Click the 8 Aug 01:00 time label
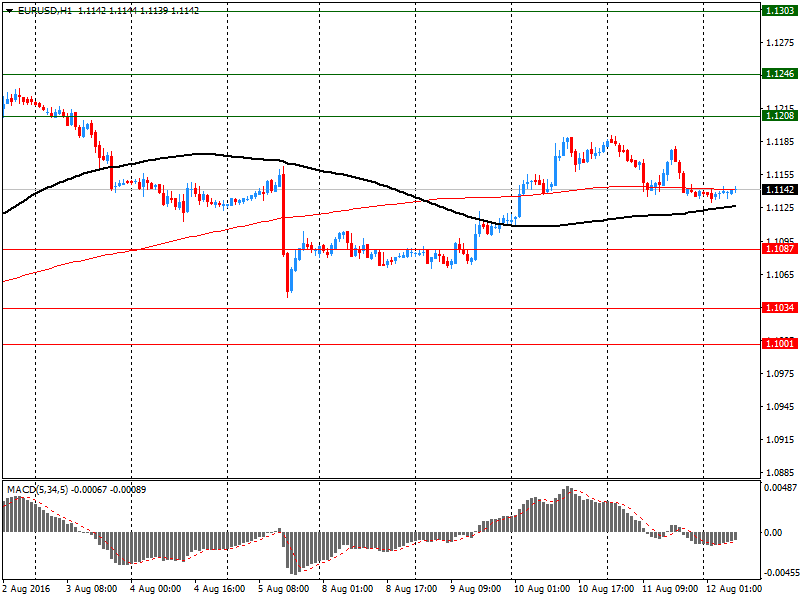The image size is (800, 600). (347, 589)
